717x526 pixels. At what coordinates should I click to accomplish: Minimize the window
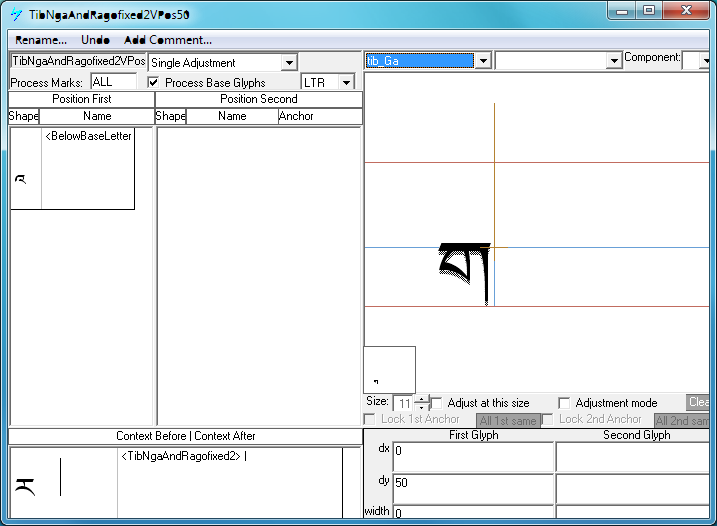(x=622, y=11)
